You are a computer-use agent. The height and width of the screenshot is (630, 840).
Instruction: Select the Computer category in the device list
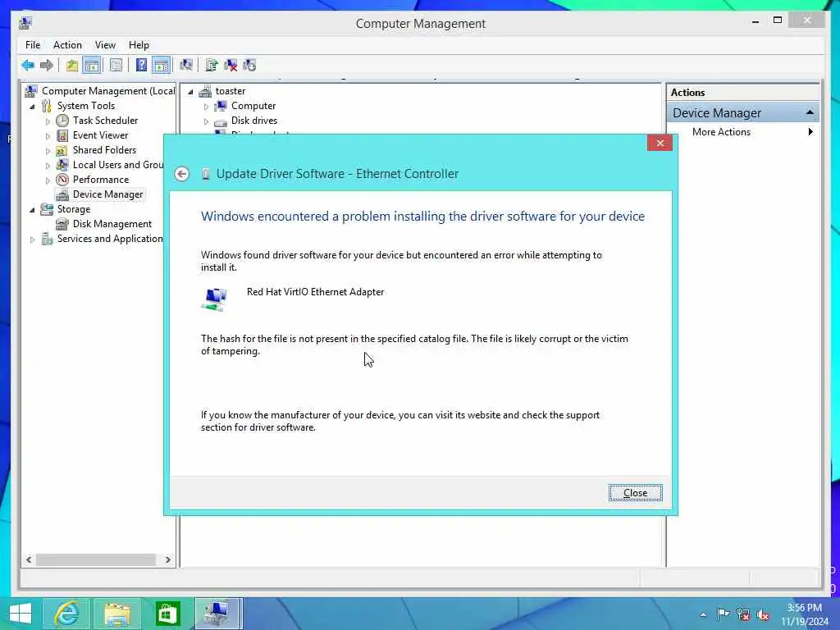click(253, 106)
